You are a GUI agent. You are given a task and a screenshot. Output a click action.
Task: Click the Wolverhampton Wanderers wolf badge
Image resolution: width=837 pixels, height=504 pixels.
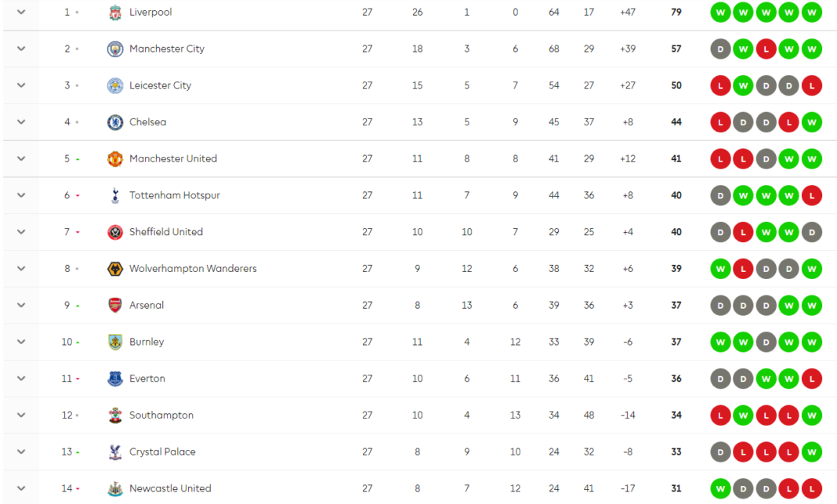click(x=115, y=269)
